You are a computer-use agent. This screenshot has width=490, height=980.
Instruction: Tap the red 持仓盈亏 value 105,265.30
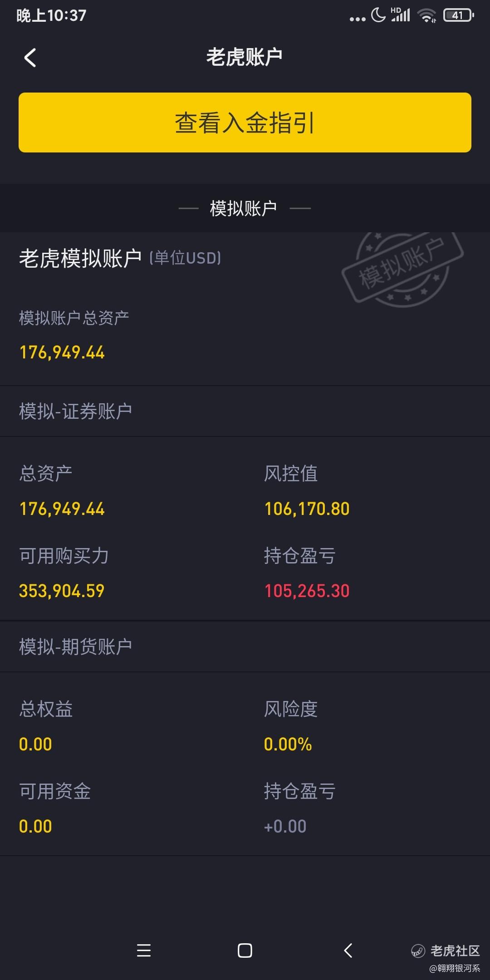307,591
